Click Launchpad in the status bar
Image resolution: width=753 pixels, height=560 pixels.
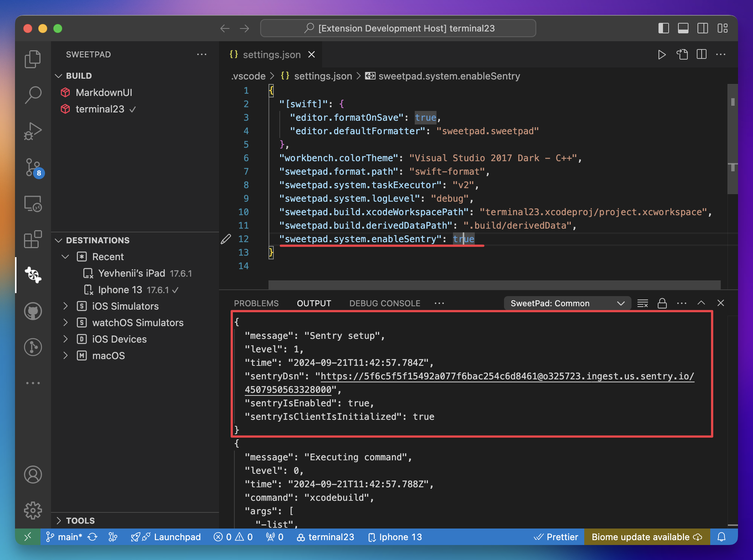[166, 537]
